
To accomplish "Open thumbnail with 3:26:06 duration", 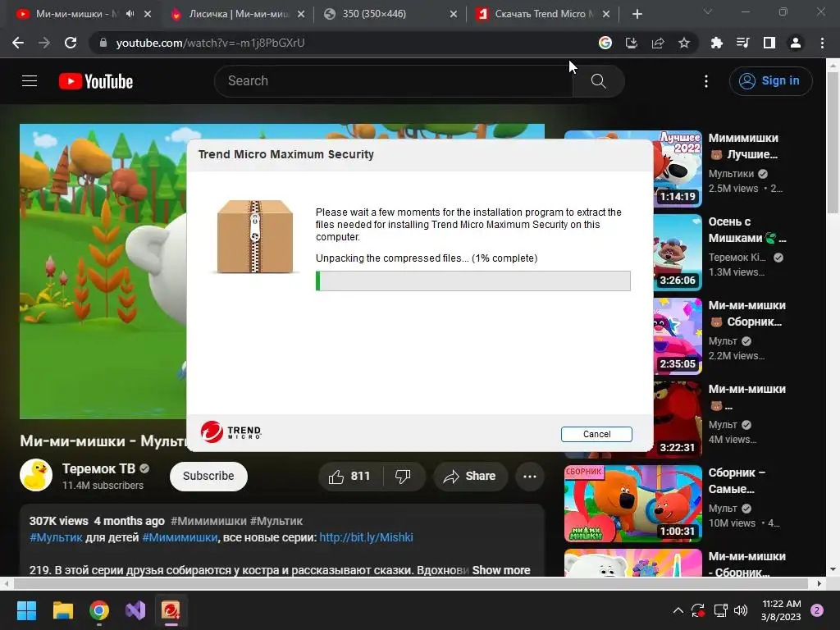I will 677,253.
